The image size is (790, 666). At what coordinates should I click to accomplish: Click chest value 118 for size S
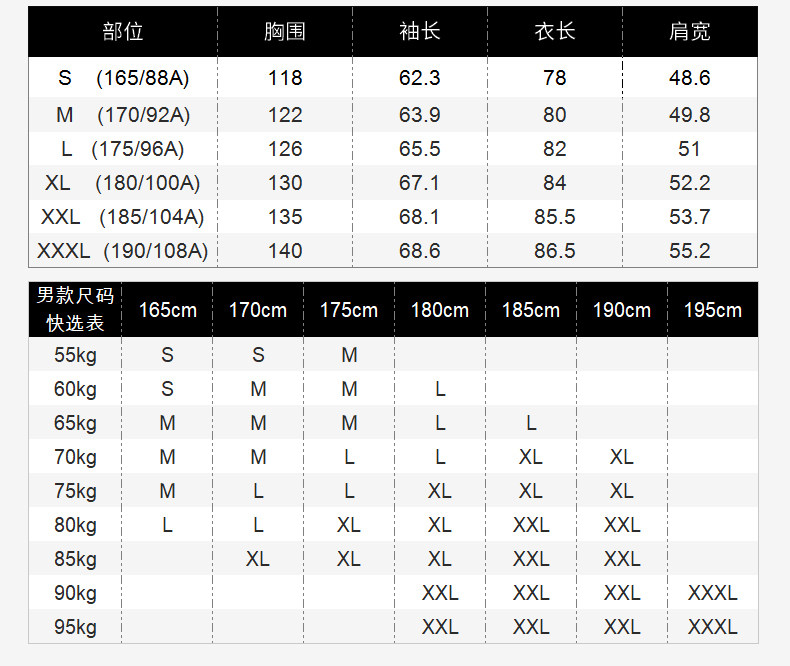pyautogui.click(x=285, y=78)
